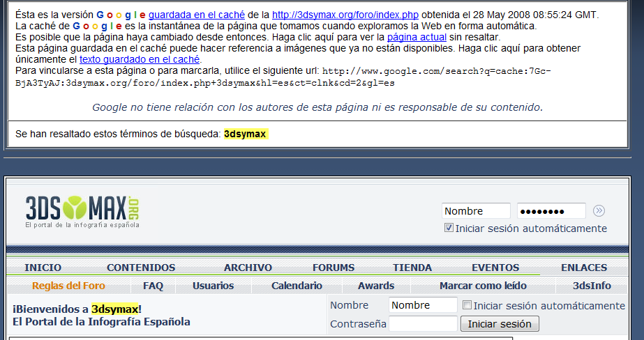Click the Contraseña input field
This screenshot has height=340, width=644.
423,323
